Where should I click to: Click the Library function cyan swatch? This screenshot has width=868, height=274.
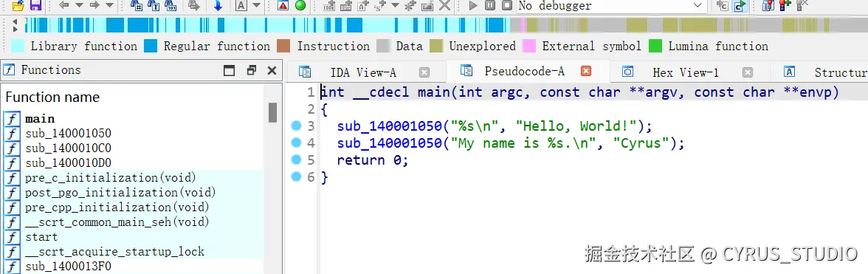(18, 46)
